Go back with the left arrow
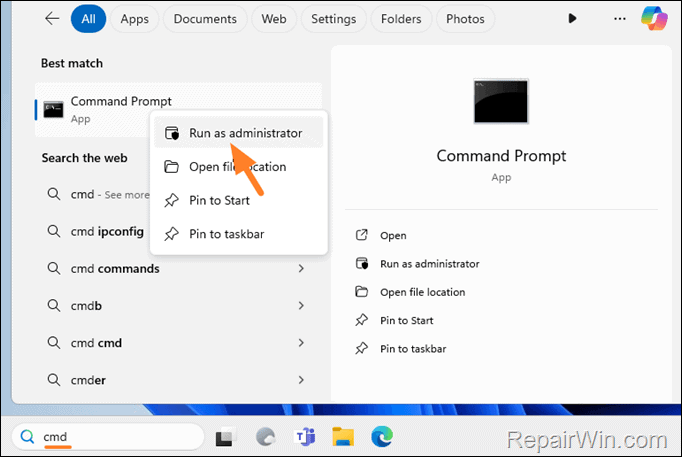 [52, 19]
